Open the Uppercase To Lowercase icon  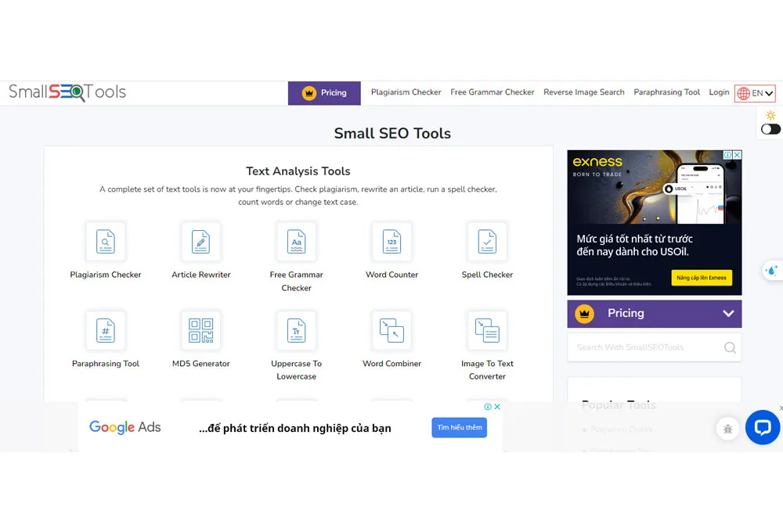pos(296,330)
